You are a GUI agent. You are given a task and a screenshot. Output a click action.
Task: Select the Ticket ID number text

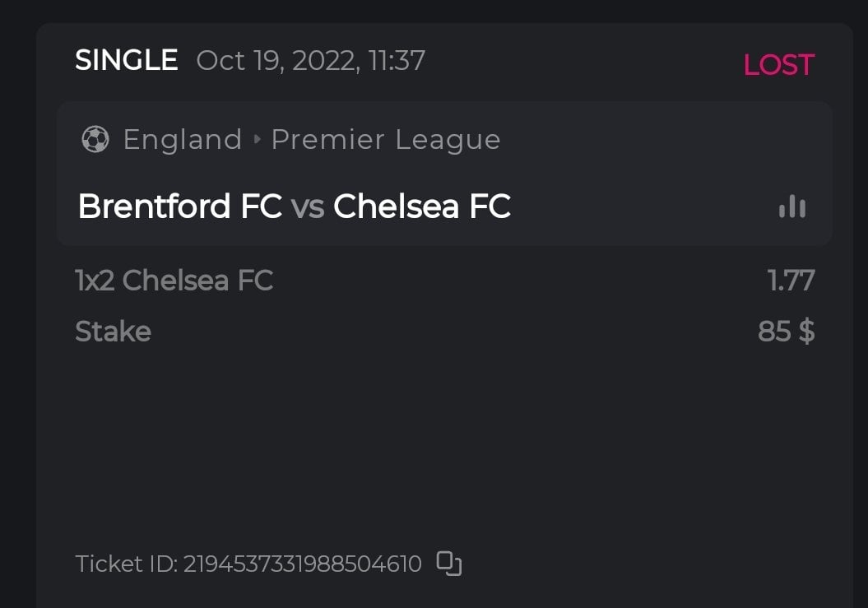302,564
